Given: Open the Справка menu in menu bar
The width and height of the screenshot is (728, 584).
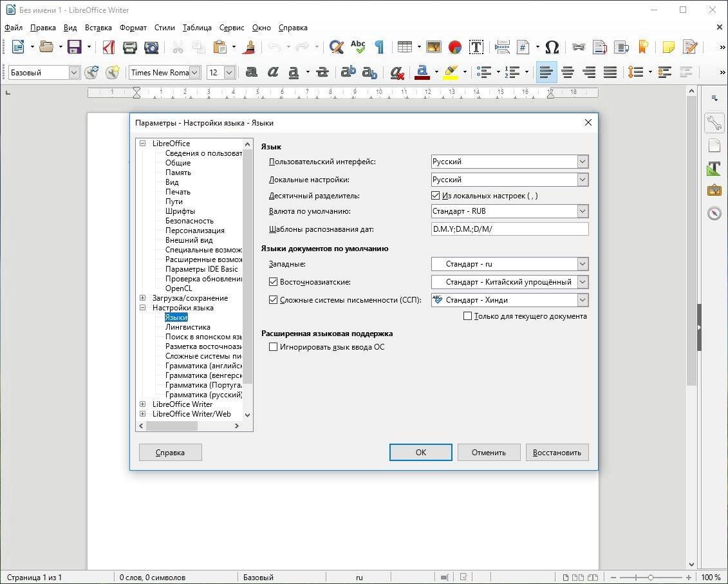Looking at the screenshot, I should pyautogui.click(x=293, y=28).
